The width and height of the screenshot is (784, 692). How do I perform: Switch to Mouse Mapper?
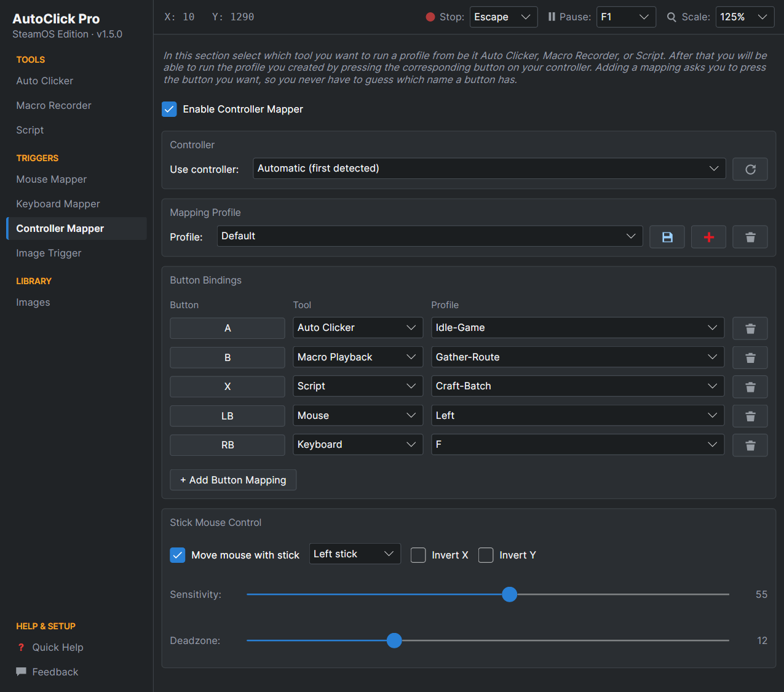(x=76, y=179)
